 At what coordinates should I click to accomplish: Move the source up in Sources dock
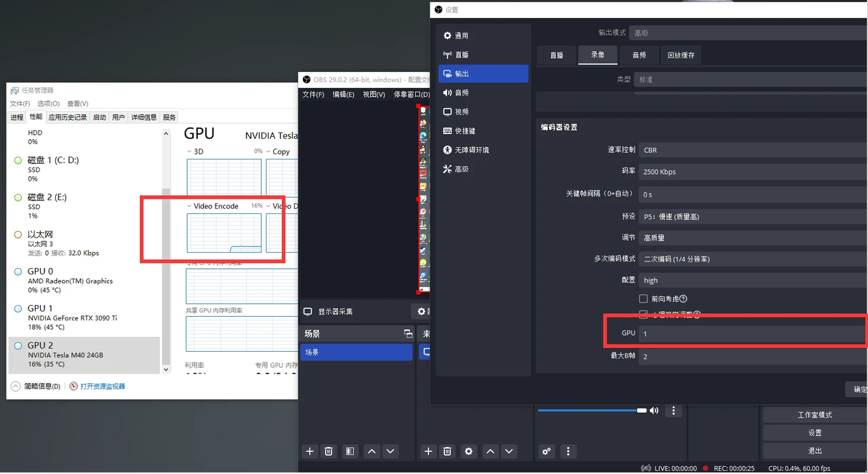pyautogui.click(x=490, y=451)
